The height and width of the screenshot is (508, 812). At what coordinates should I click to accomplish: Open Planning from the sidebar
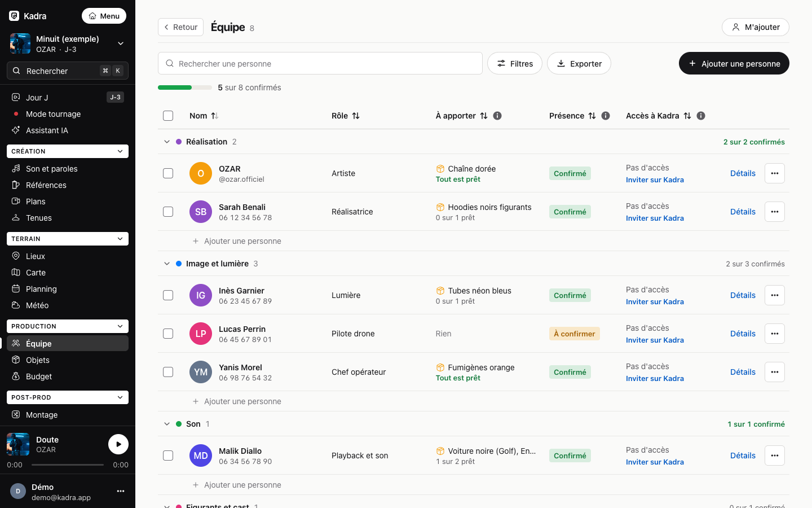pos(68,288)
